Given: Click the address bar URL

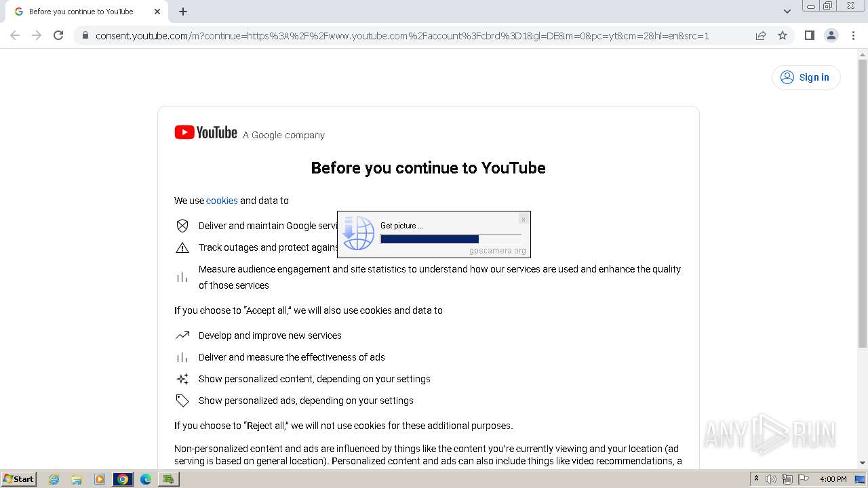Looking at the screenshot, I should 402,35.
